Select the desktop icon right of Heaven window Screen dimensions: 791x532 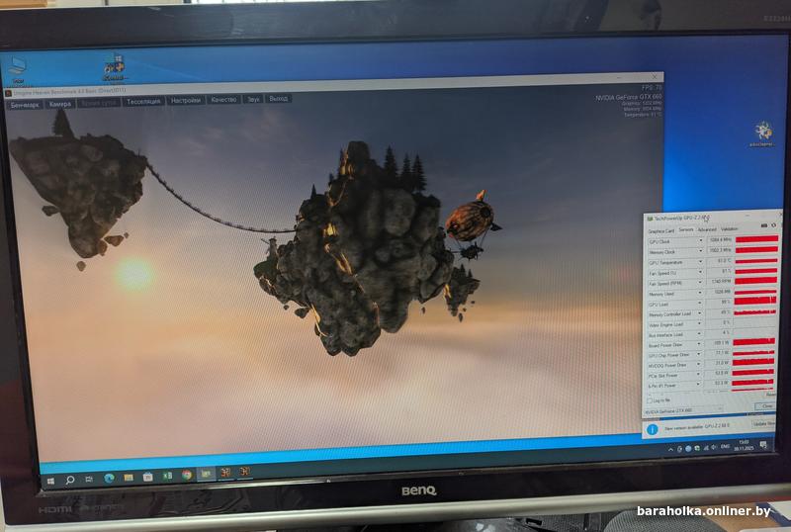[x=762, y=134]
